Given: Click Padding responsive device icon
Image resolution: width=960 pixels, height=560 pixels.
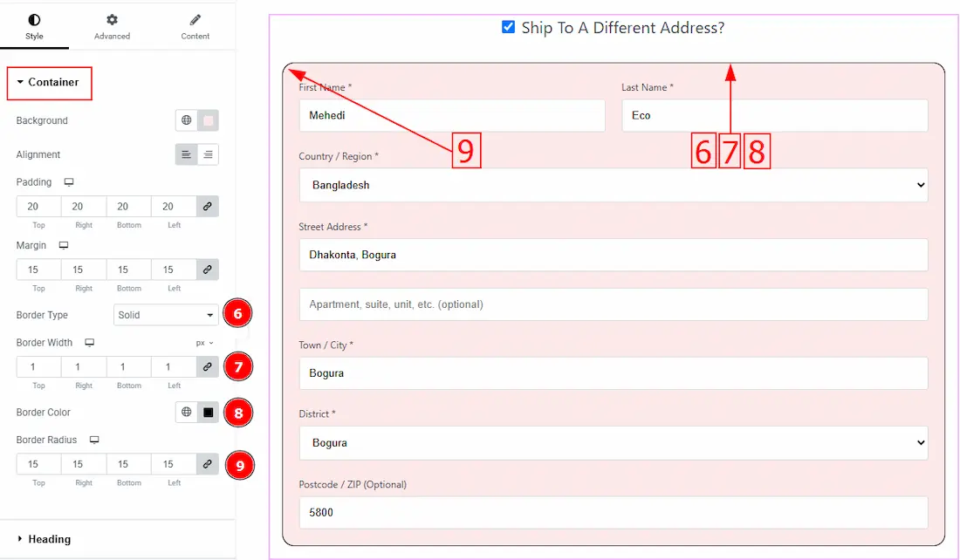Looking at the screenshot, I should [69, 182].
